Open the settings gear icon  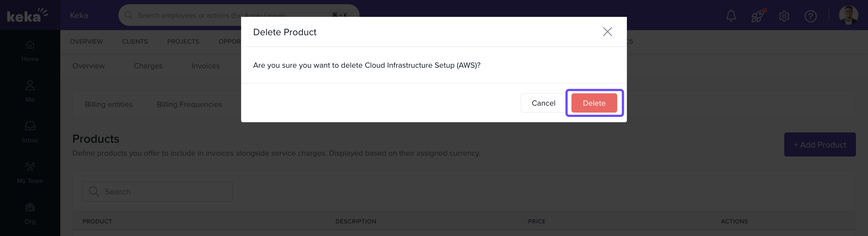784,16
